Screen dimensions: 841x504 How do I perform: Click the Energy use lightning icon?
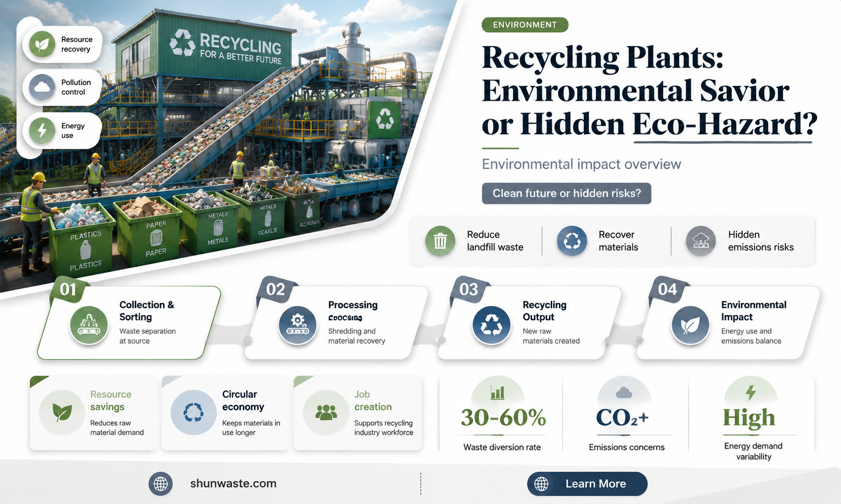[x=42, y=130]
